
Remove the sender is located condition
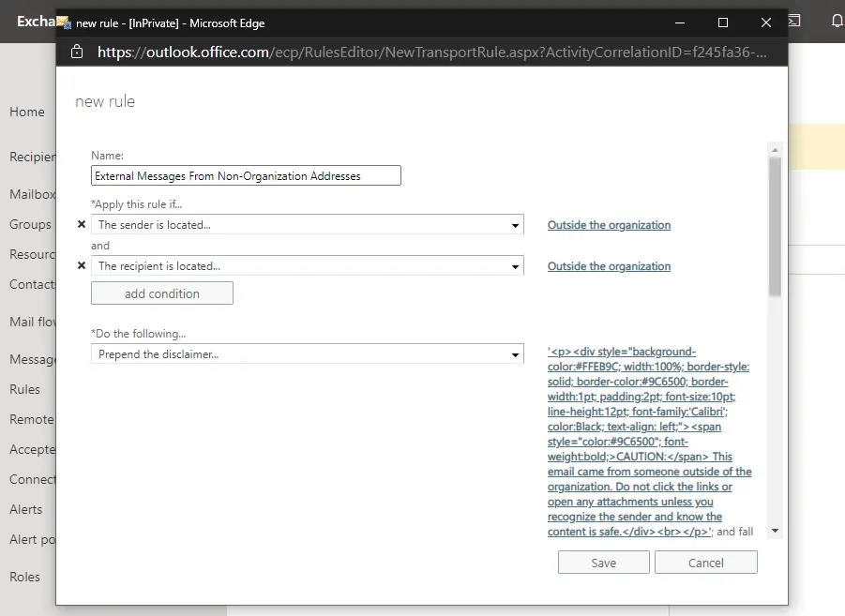coord(82,224)
